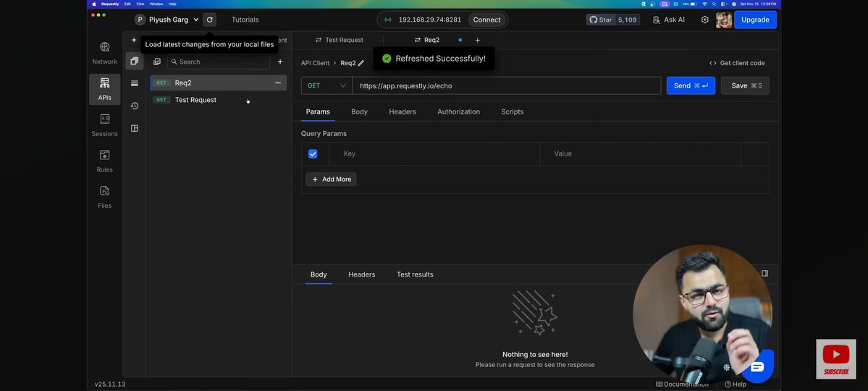This screenshot has width=868, height=391.
Task: Click the plus icon right of Search
Action: (280, 62)
